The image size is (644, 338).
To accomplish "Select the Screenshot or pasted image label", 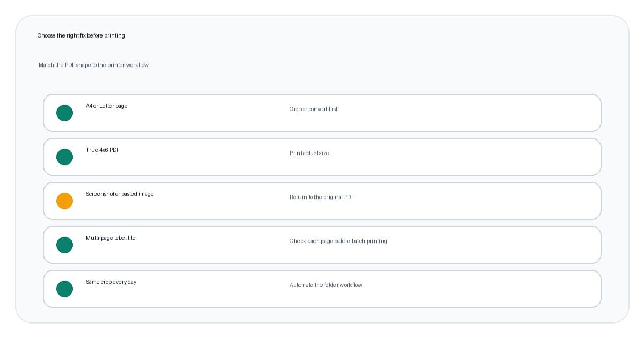I will coord(120,194).
